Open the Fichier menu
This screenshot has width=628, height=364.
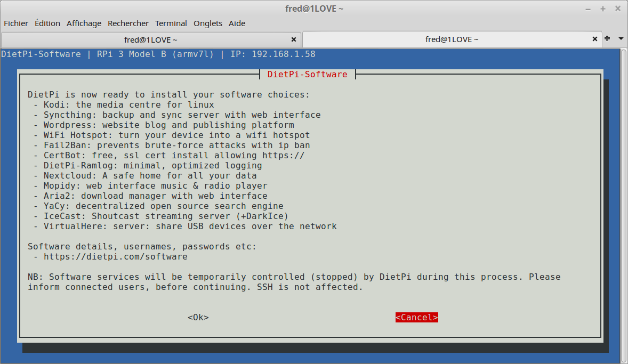tap(16, 23)
